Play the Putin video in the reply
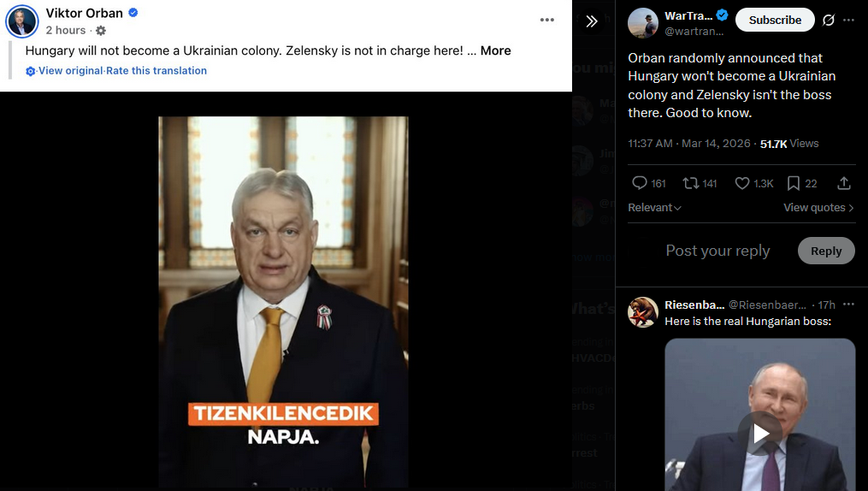Image resolution: width=868 pixels, height=491 pixels. coord(760,434)
